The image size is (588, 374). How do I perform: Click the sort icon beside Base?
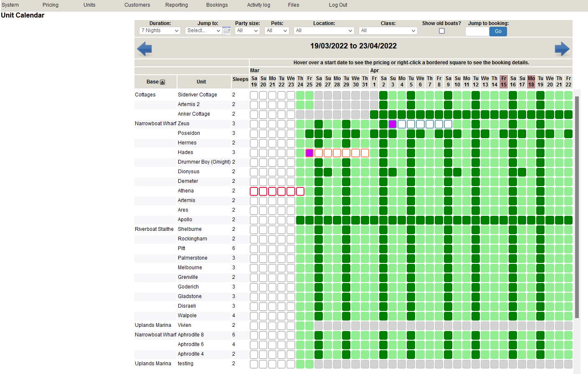pos(162,82)
